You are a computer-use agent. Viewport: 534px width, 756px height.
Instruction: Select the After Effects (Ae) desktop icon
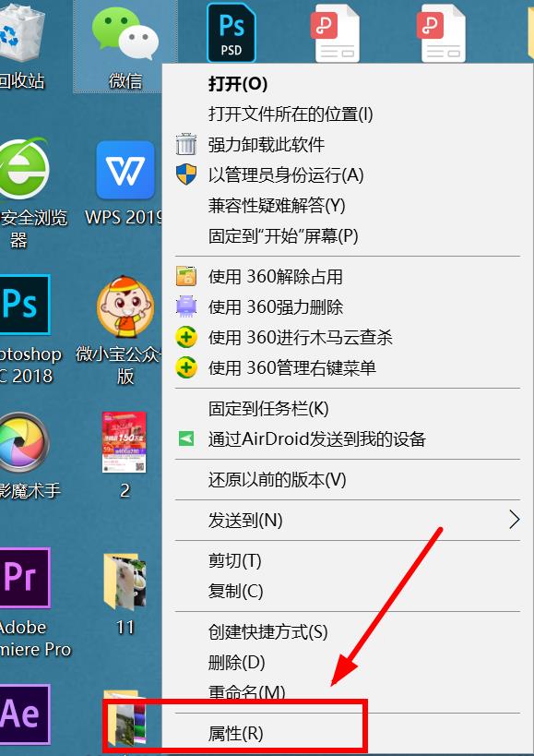tap(25, 714)
